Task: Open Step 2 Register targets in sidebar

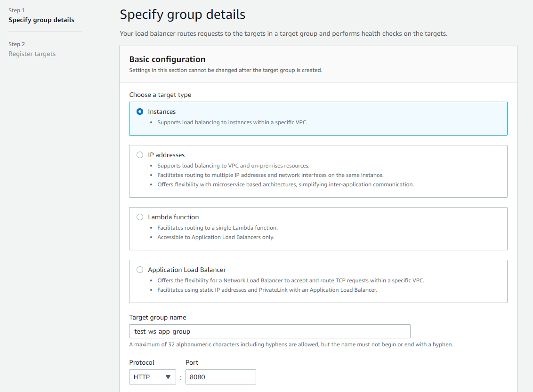Action: point(32,54)
